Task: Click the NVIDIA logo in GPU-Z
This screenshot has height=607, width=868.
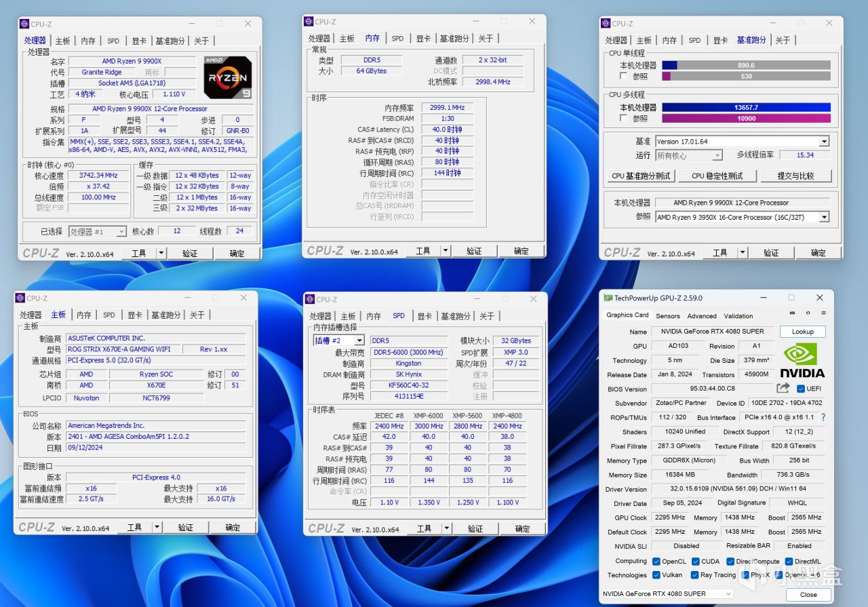Action: point(802,359)
